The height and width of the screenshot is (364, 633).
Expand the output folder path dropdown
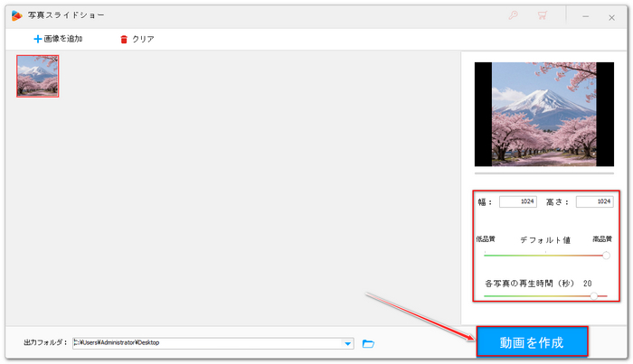[347, 343]
